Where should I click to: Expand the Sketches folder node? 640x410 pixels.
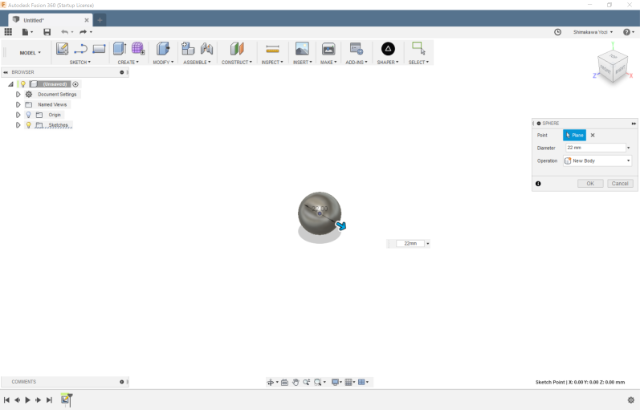(x=18, y=125)
